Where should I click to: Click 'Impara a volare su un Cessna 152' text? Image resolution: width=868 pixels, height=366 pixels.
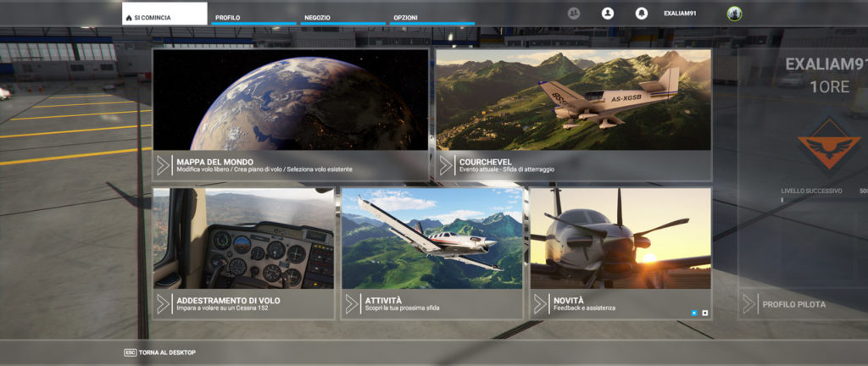point(222,308)
